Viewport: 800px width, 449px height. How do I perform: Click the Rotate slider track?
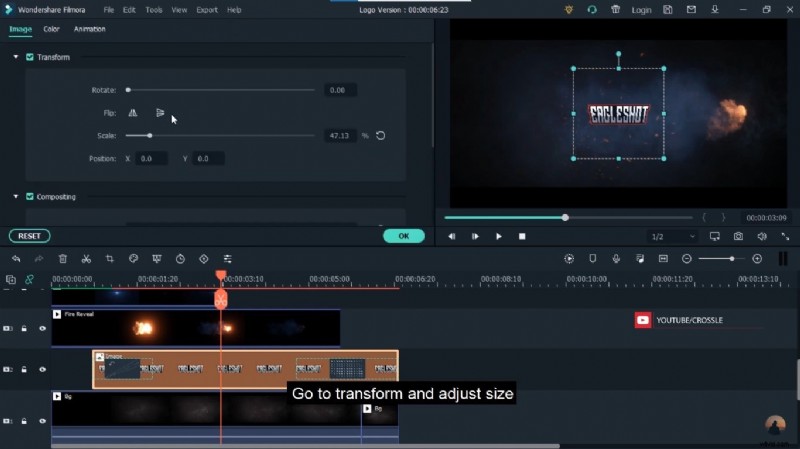[220, 90]
